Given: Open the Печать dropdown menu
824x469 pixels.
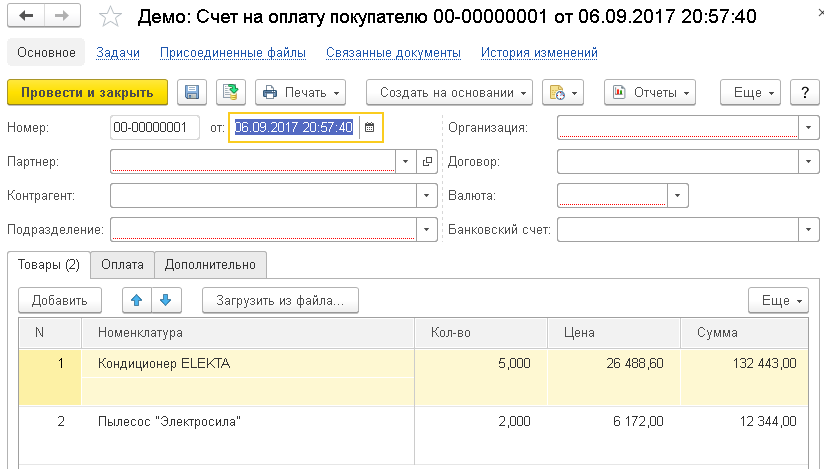Looking at the screenshot, I should tap(300, 93).
